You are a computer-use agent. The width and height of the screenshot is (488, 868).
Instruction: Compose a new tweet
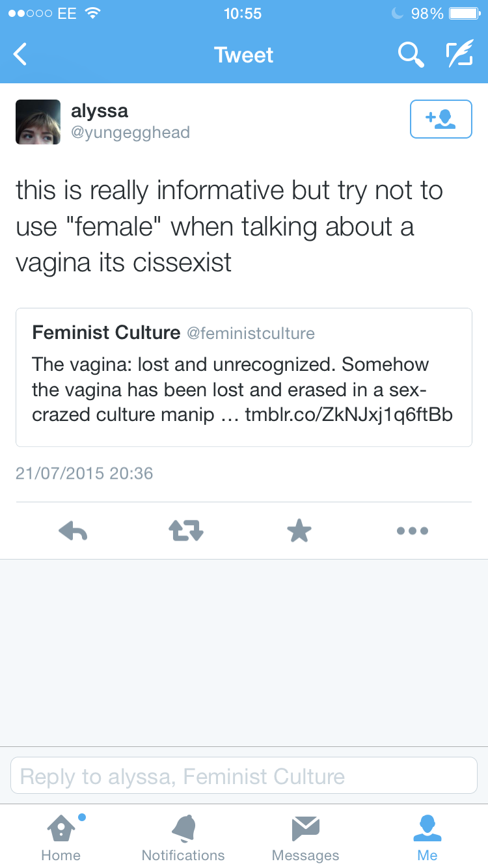coord(459,55)
